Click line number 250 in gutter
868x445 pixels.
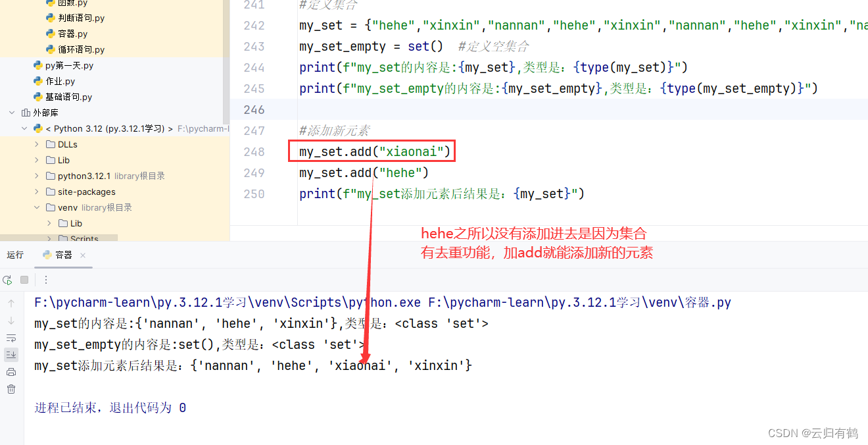(x=254, y=194)
